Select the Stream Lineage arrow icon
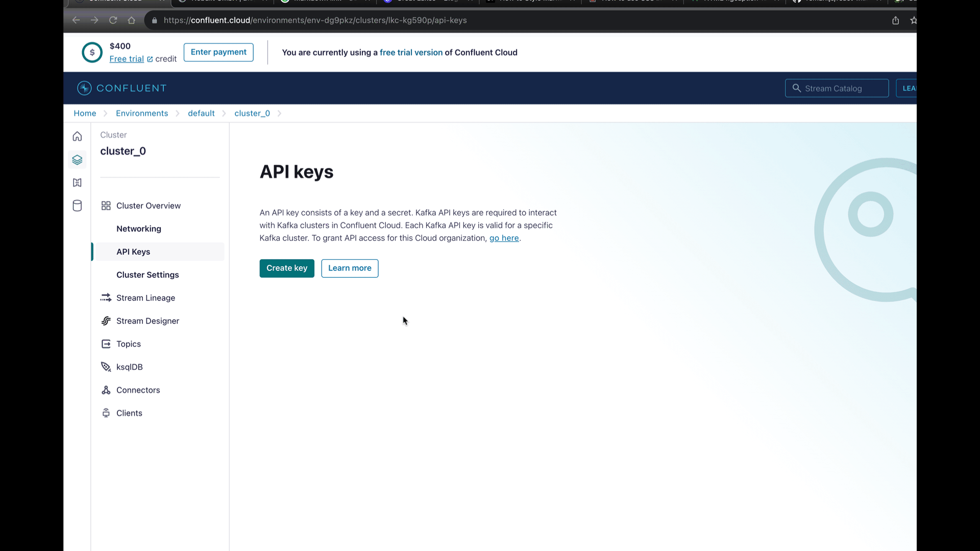 106,297
